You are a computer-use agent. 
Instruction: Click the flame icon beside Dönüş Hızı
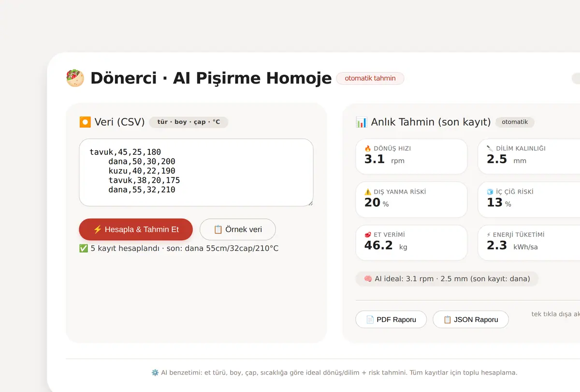click(x=368, y=148)
